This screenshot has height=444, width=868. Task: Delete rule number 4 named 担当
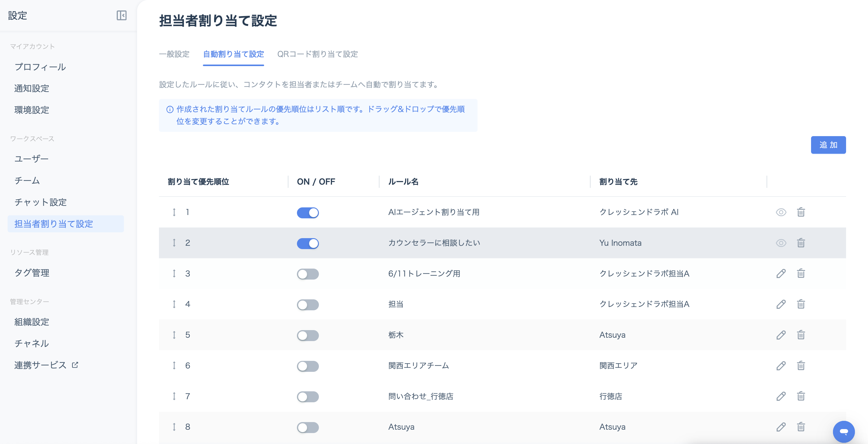[801, 304]
